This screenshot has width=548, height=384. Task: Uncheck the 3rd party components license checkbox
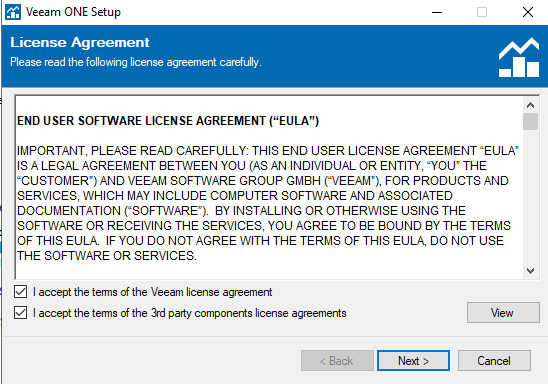click(x=21, y=312)
